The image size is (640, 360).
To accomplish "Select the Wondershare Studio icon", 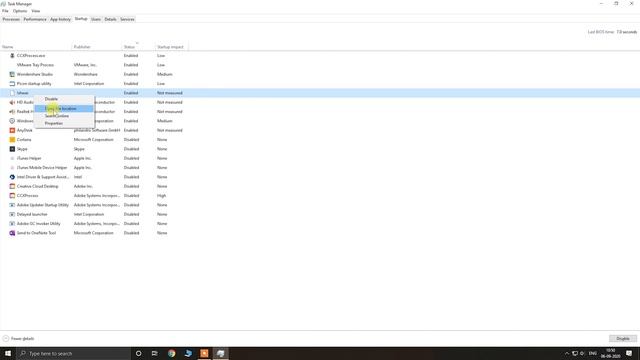I will [12, 74].
